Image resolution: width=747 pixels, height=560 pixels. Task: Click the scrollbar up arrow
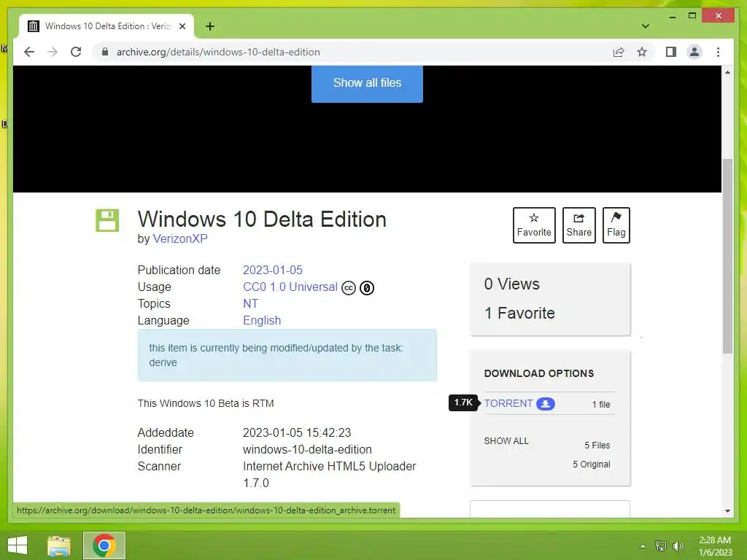coord(727,72)
